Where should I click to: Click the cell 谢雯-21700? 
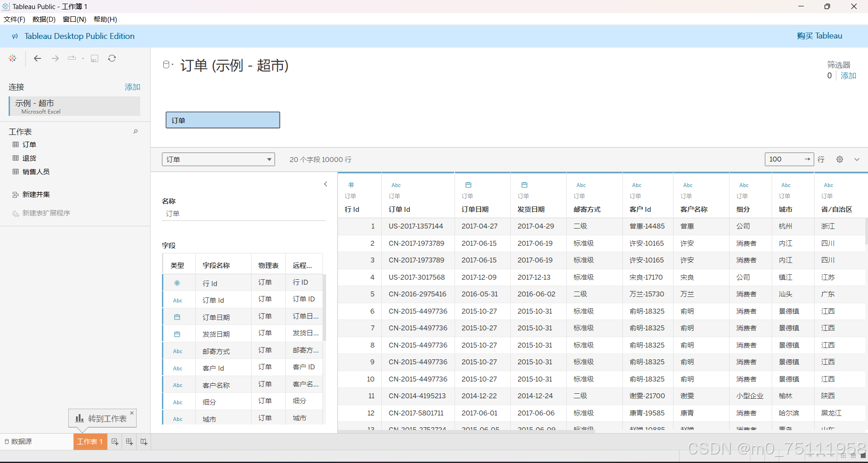pyautogui.click(x=647, y=396)
